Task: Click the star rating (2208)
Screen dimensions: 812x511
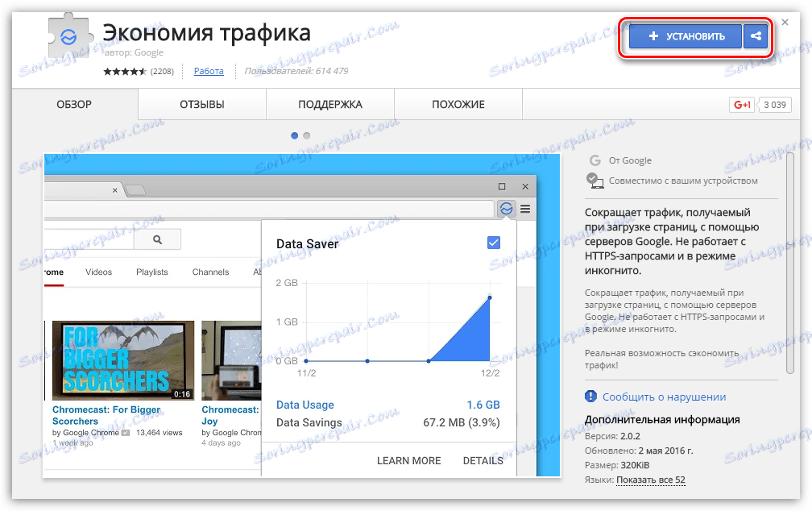Action: [x=139, y=72]
